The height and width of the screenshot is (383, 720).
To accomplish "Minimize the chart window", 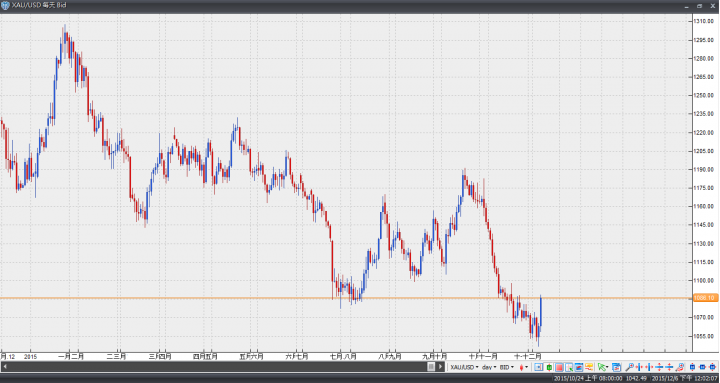I will click(687, 6).
